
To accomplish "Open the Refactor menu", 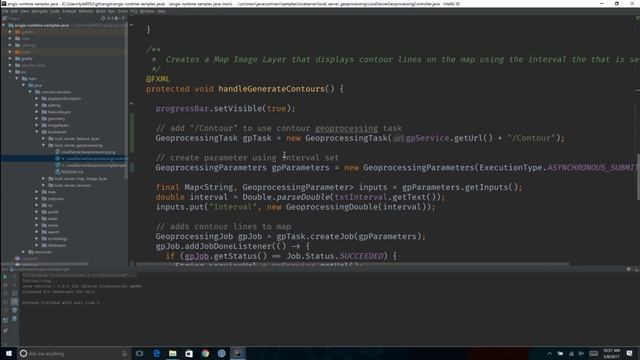I will [x=86, y=11].
